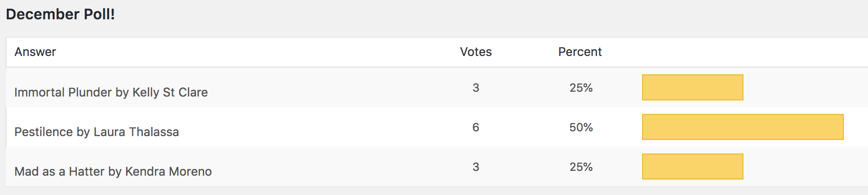This screenshot has height=195, width=868.
Task: Click the Percent column header
Action: click(x=580, y=52)
